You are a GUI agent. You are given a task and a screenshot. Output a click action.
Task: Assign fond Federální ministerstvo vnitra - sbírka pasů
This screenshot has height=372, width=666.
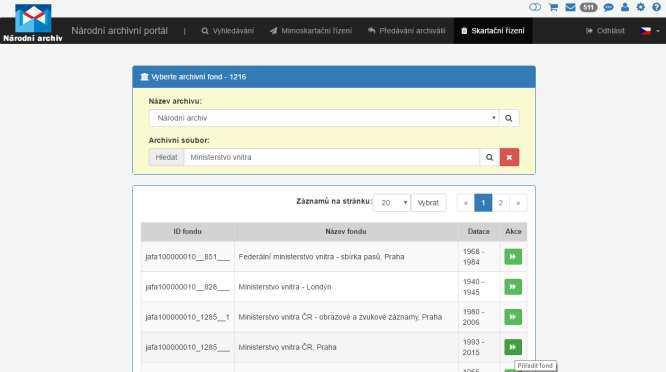(513, 256)
